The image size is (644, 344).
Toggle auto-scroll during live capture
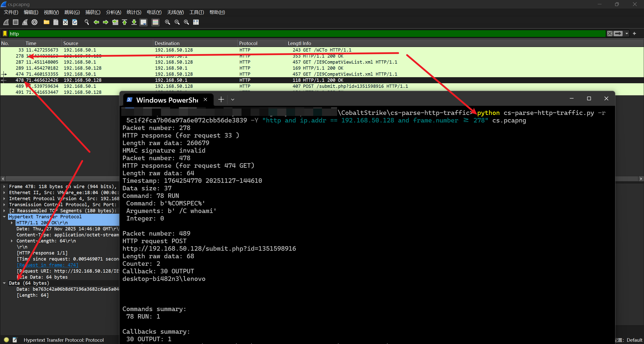(143, 22)
